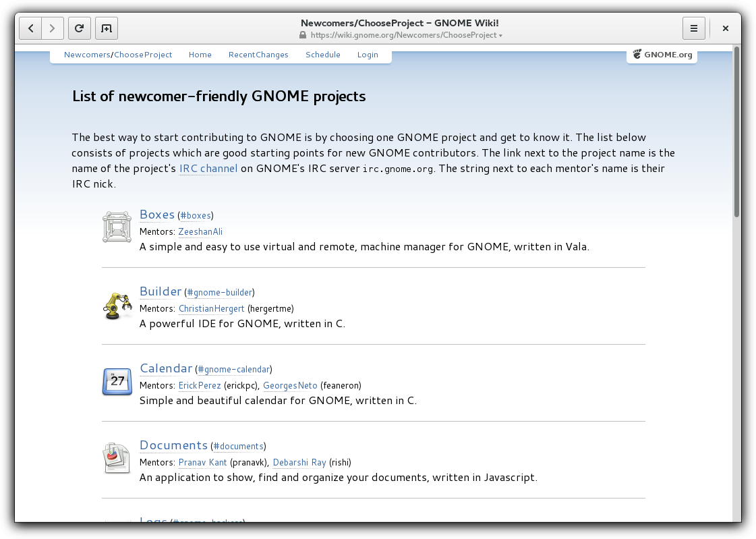Click the Boxes project icon
756x539 pixels.
pyautogui.click(x=117, y=227)
